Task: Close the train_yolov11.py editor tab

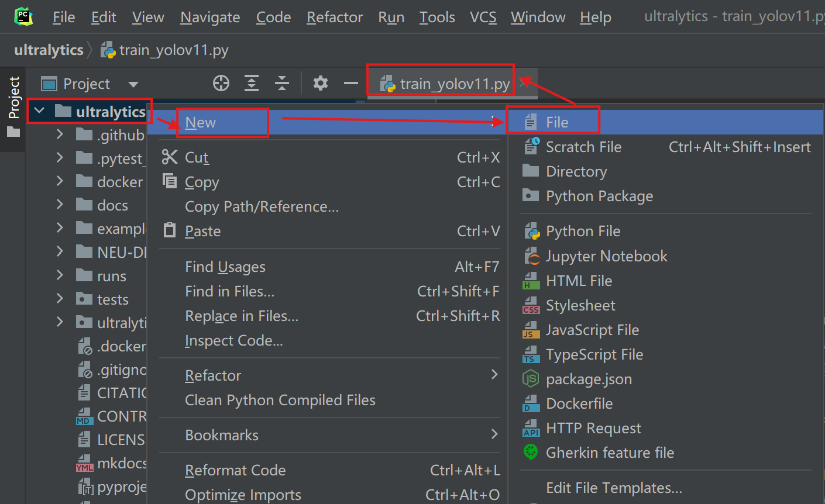Action: click(x=524, y=84)
